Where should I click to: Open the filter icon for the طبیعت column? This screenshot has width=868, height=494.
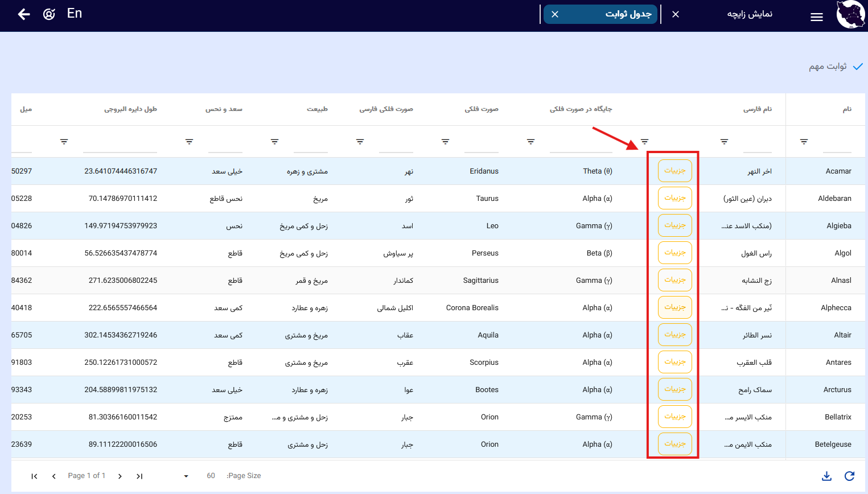coord(274,142)
